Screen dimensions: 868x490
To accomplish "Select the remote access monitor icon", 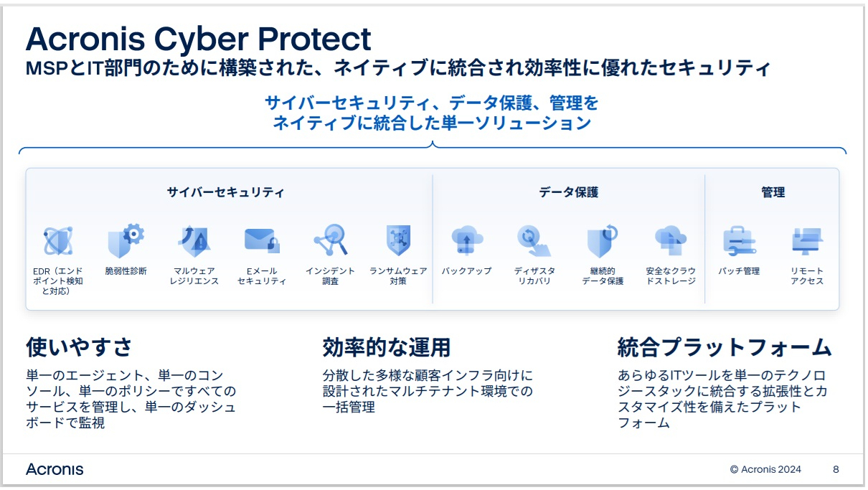I will 807,241.
